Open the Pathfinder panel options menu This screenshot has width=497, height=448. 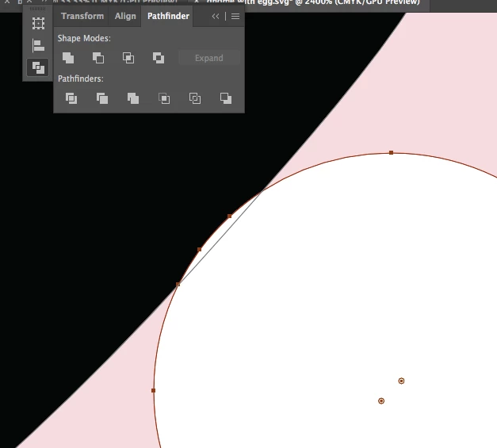click(235, 16)
